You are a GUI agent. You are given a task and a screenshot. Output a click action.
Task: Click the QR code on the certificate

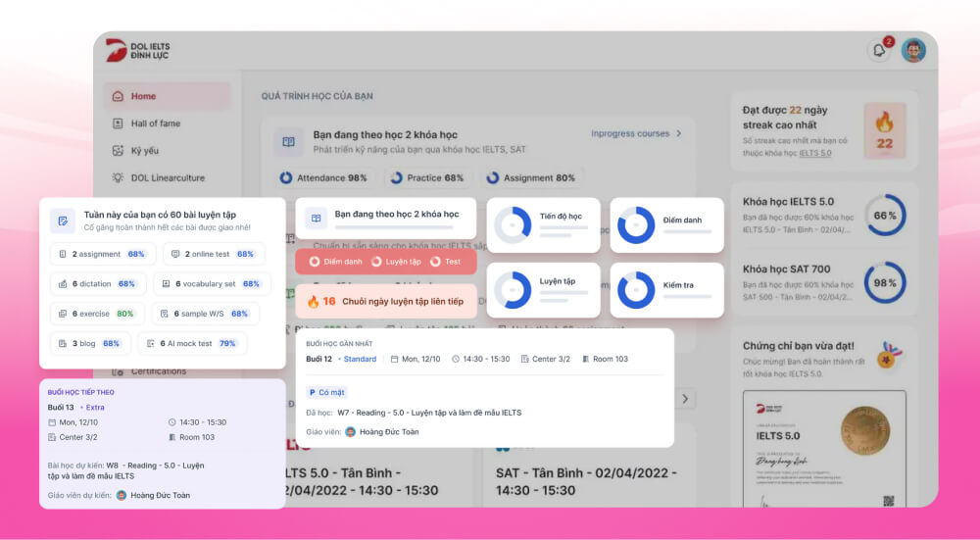coord(888,501)
